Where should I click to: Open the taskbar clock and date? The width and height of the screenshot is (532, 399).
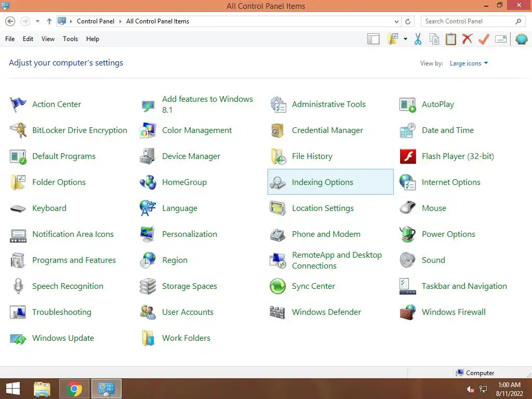click(509, 389)
